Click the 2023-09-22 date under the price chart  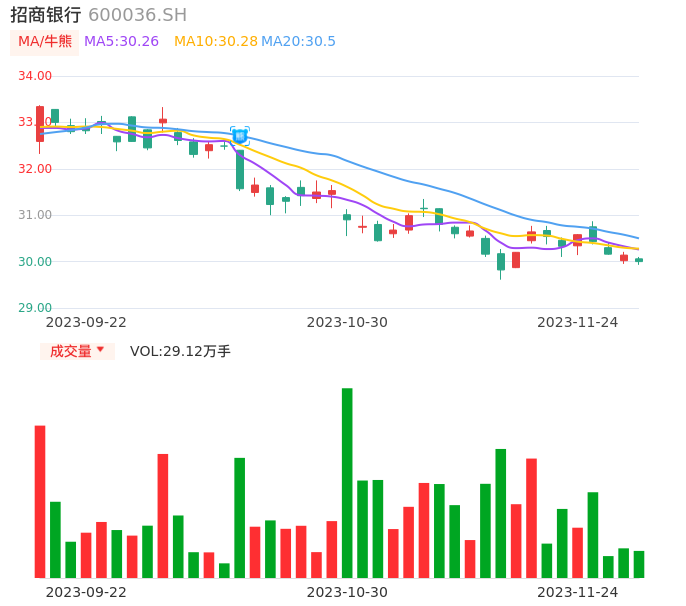click(86, 322)
